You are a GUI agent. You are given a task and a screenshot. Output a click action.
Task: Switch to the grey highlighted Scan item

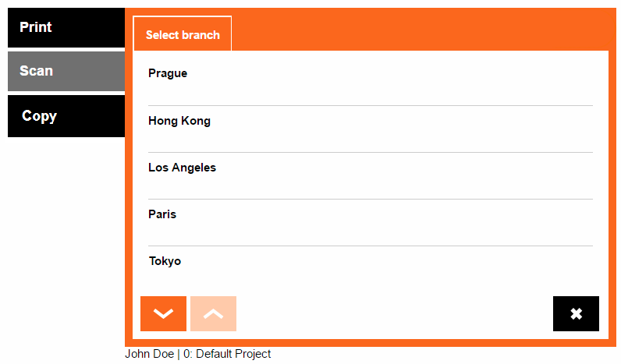point(66,71)
